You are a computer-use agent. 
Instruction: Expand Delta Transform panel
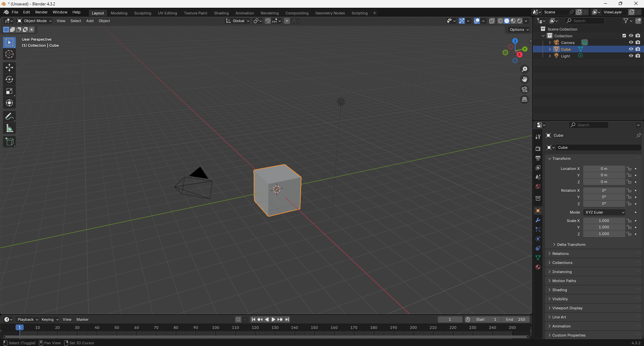click(x=571, y=245)
